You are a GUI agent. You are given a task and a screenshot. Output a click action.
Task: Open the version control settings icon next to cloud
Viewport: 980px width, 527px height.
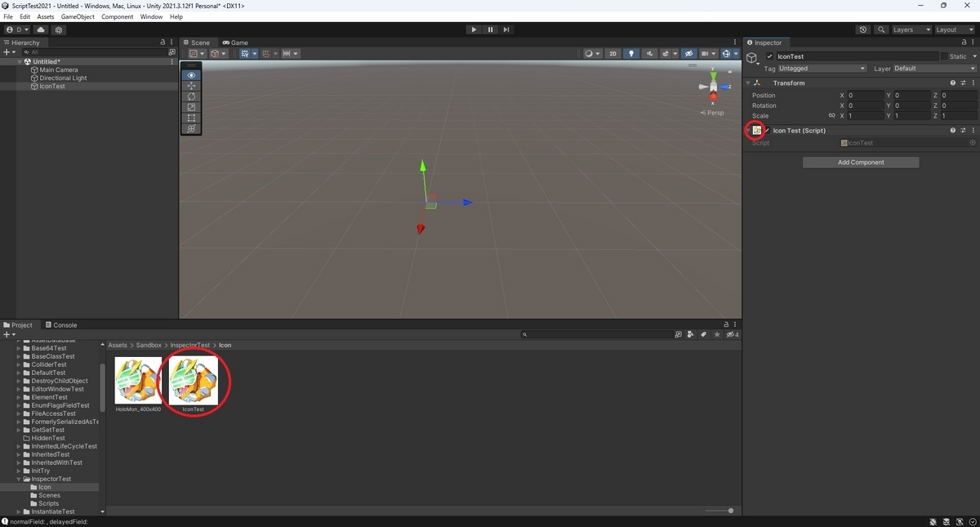click(x=58, y=29)
